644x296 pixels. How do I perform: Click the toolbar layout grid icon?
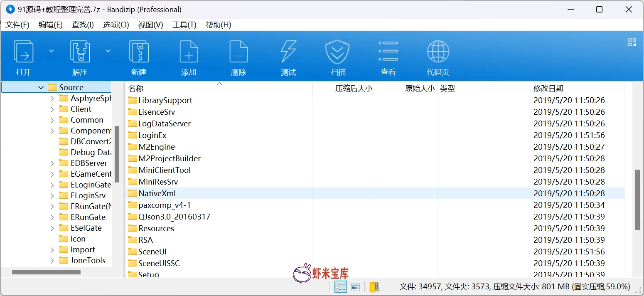pyautogui.click(x=632, y=42)
